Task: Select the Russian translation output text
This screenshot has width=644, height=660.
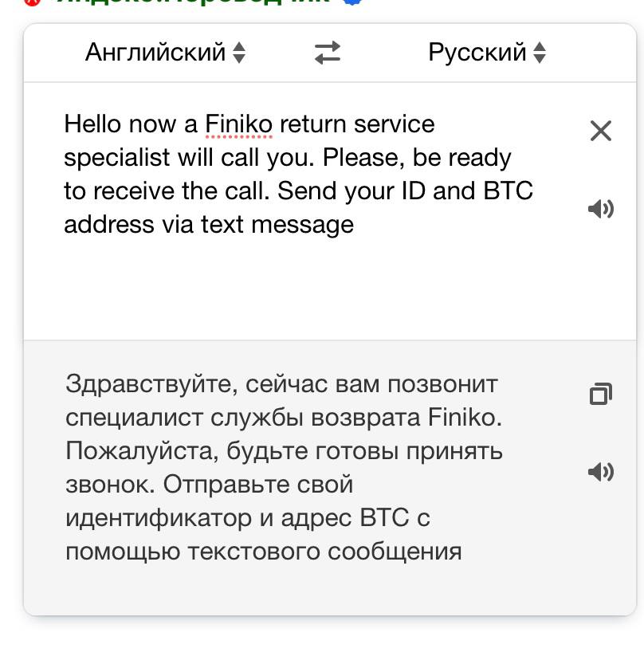Action: coord(284,467)
